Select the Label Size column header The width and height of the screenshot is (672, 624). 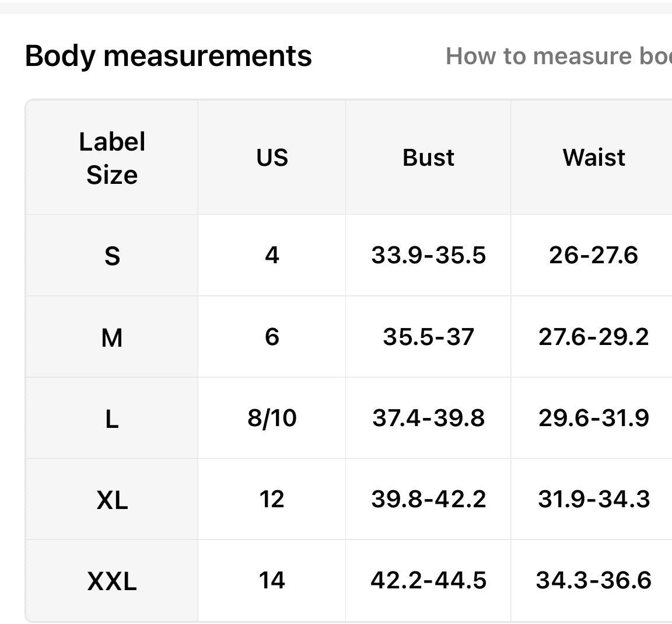pos(112,158)
